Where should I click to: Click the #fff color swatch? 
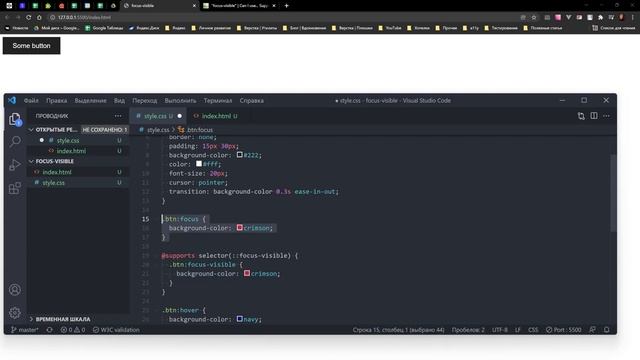tap(199, 164)
